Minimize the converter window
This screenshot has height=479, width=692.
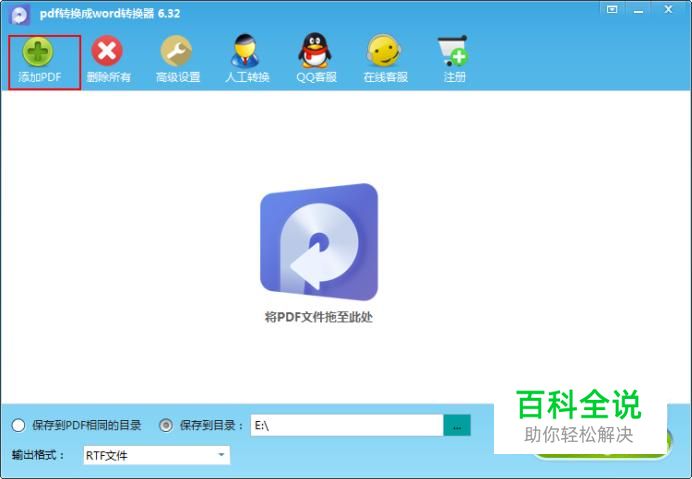[x=638, y=11]
